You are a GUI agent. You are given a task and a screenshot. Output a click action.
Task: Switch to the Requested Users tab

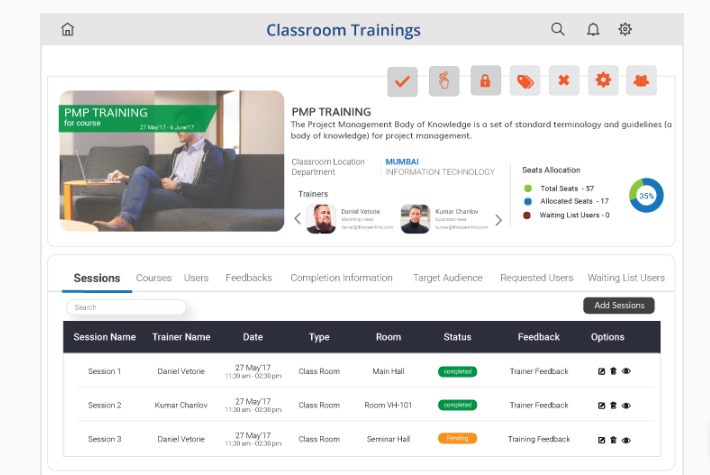[537, 278]
